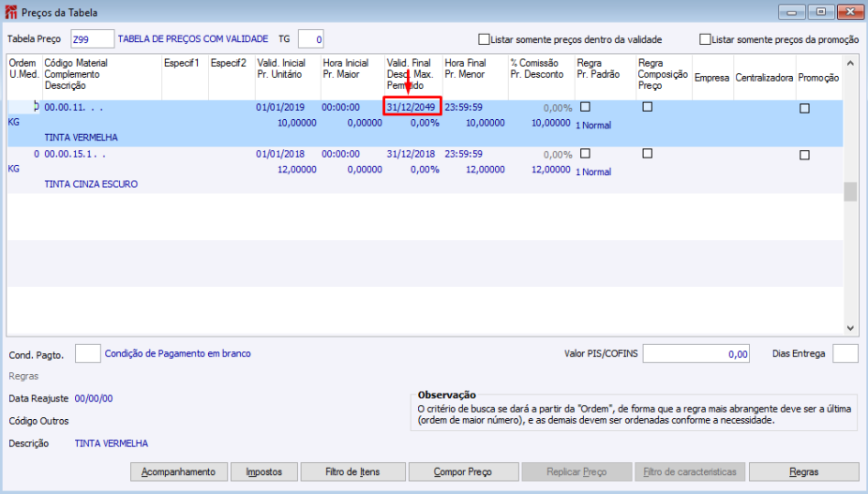
Task: Check Regra Composição Preço for TINTA VERMELHA row
Action: pos(647,107)
